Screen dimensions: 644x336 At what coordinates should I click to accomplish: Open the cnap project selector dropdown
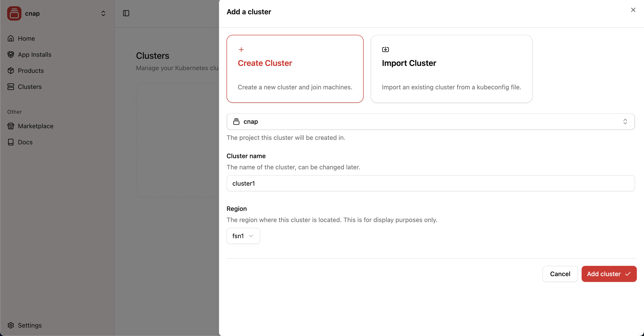[x=430, y=121]
